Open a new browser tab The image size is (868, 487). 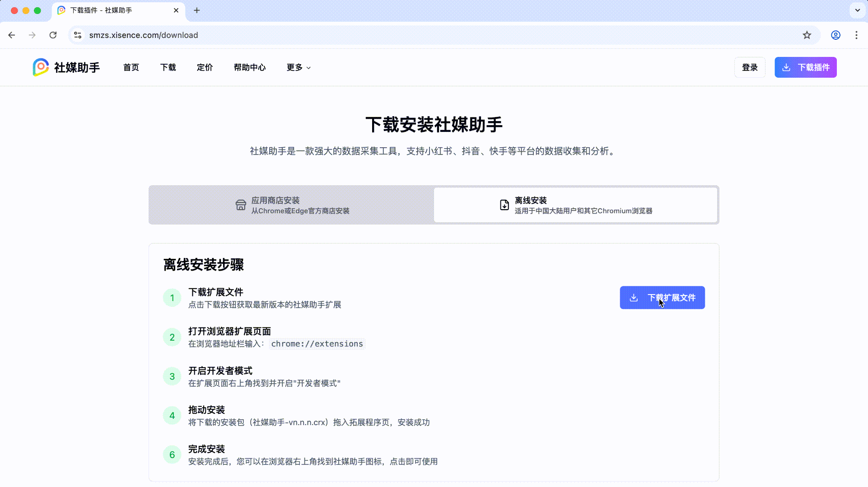[x=197, y=10]
